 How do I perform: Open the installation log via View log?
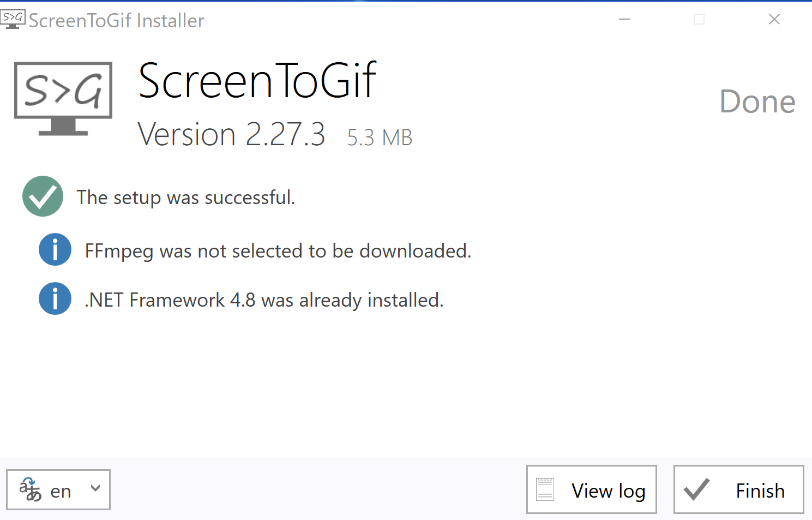pyautogui.click(x=591, y=489)
